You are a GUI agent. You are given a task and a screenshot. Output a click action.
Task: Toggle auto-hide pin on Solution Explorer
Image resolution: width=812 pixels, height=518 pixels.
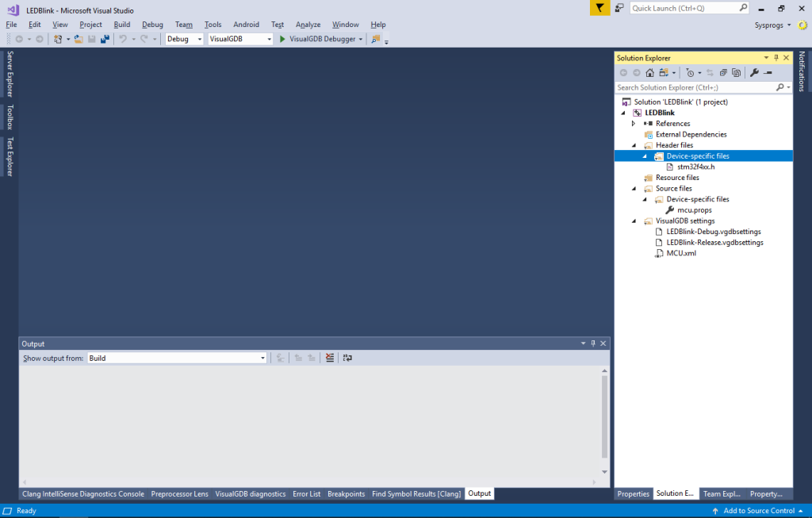(x=776, y=57)
